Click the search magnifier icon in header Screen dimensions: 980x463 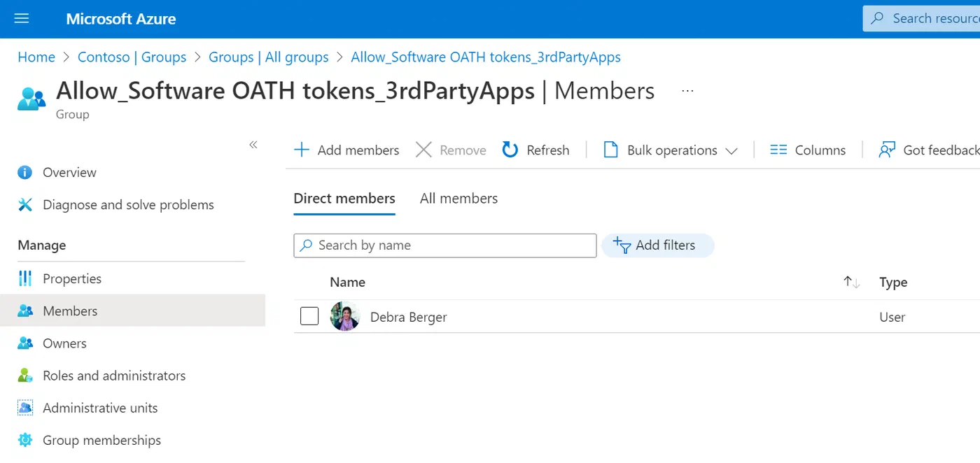[877, 19]
